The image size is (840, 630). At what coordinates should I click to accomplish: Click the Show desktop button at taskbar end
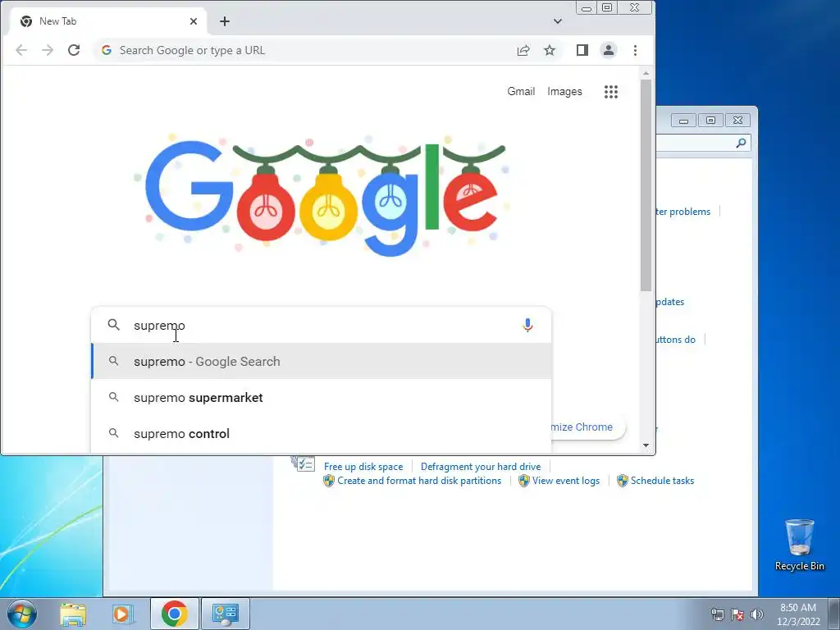coord(834,614)
